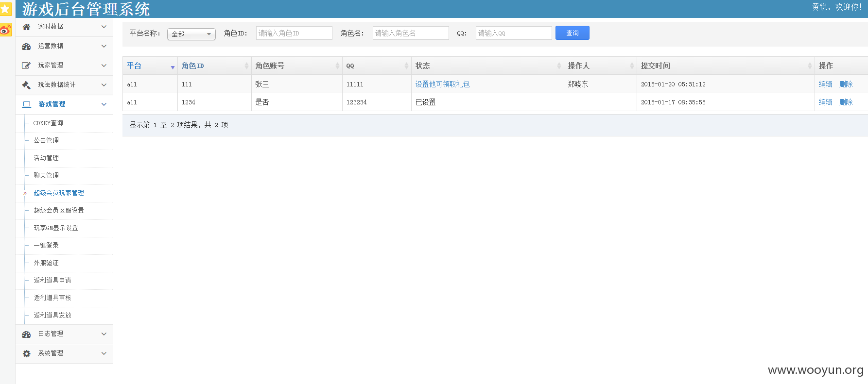Click sort arrows on 角色ID column
Screen dimensions: 868x384
point(246,66)
